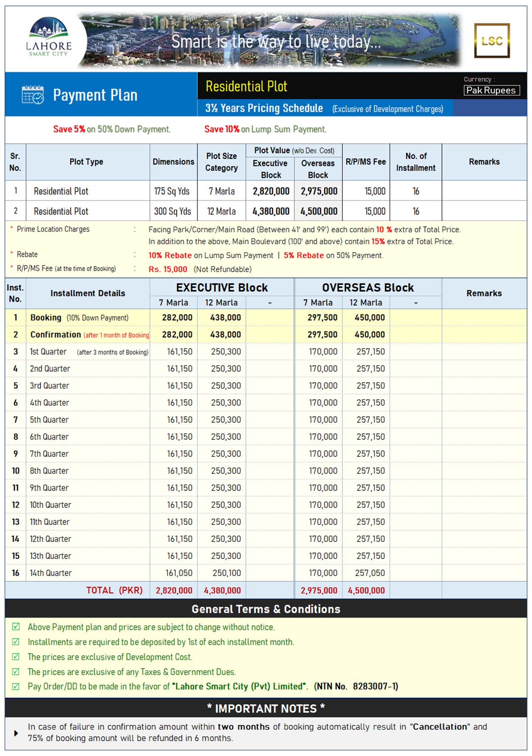The height and width of the screenshot is (756, 532).
Task: Click 'Save 5% on 50% Down Payment'
Action: click(x=112, y=129)
